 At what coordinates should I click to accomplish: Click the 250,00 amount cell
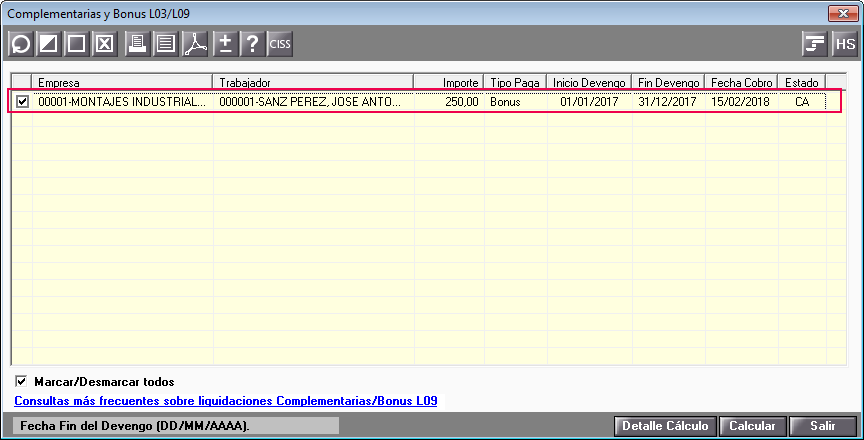[449, 102]
